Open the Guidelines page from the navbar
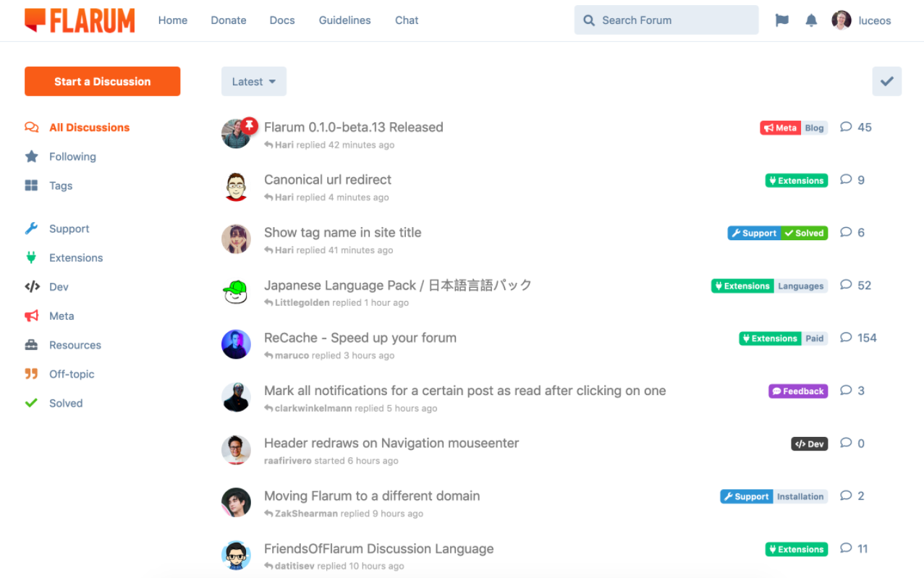Viewport: 924px width, 578px height. pos(344,20)
